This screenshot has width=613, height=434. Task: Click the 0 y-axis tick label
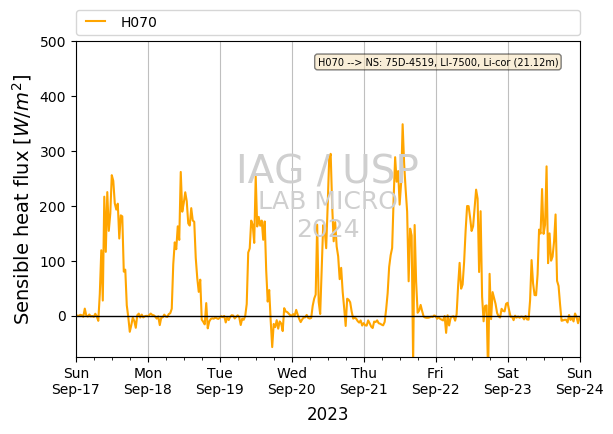coord(62,317)
